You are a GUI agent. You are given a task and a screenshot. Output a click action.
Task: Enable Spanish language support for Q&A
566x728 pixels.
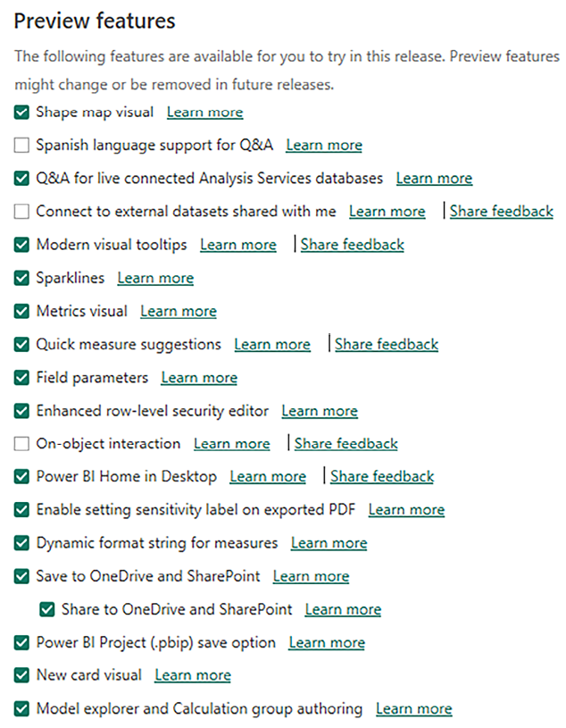point(22,146)
